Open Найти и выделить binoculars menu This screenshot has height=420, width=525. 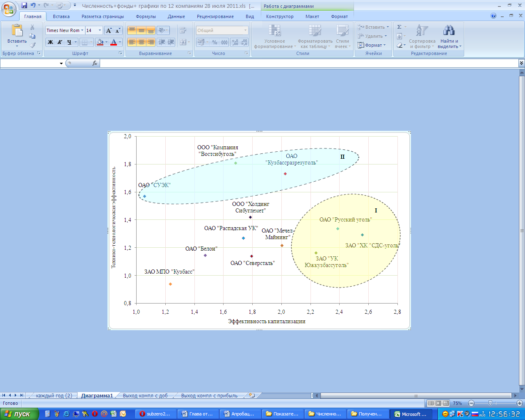pyautogui.click(x=449, y=36)
